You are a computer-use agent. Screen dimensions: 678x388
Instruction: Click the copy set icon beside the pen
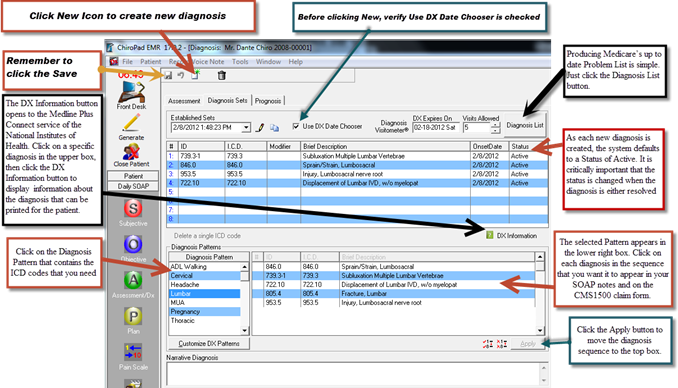tap(275, 128)
